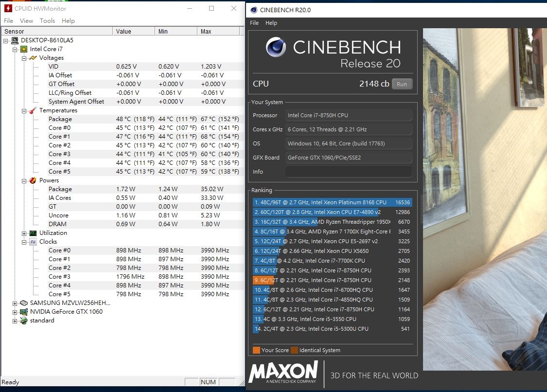The width and height of the screenshot is (547, 392).
Task: Expand the NVIDIA GeForce GTX 1060 node
Action: [15, 312]
